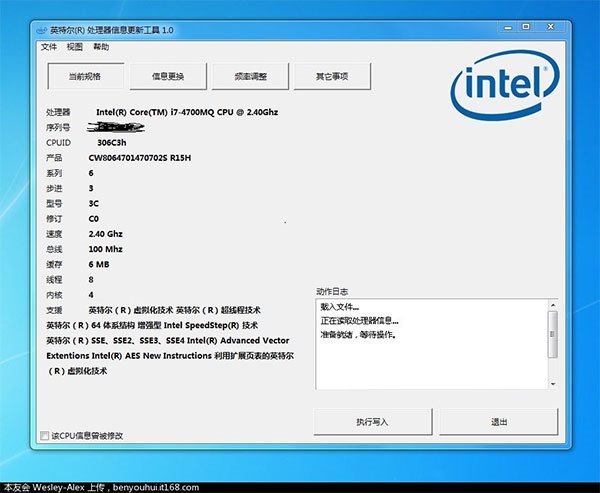Click the speed value 2.40 Ghz
600x493 pixels.
106,234
